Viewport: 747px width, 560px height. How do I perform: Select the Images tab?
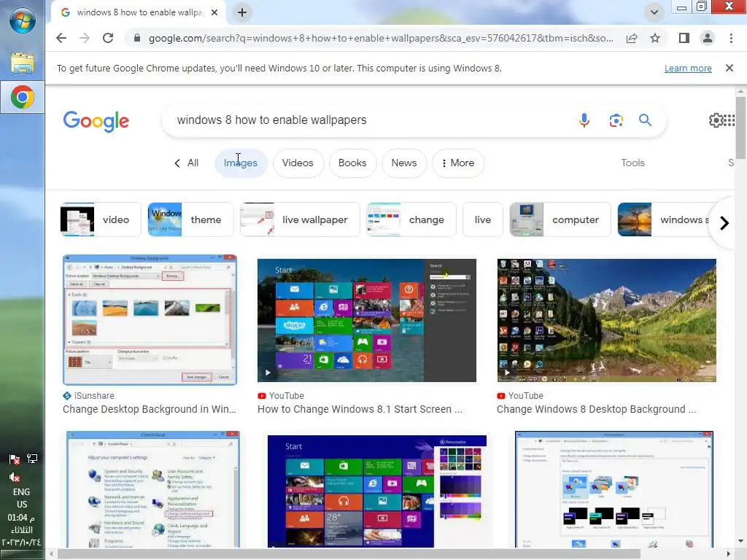pyautogui.click(x=241, y=163)
